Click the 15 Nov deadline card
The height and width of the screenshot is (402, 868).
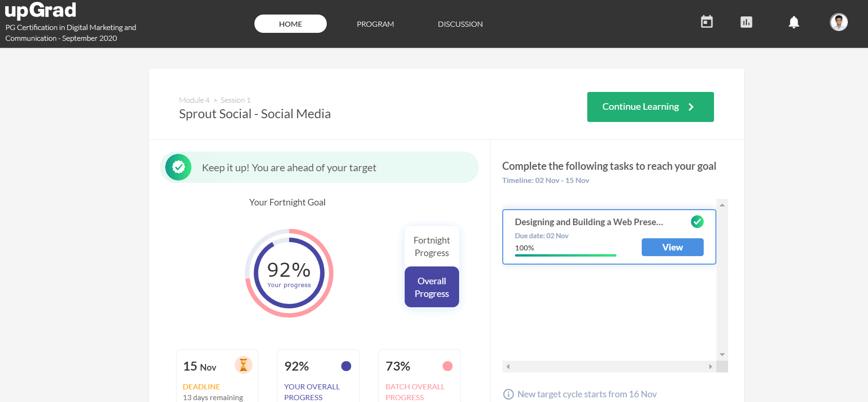217,375
